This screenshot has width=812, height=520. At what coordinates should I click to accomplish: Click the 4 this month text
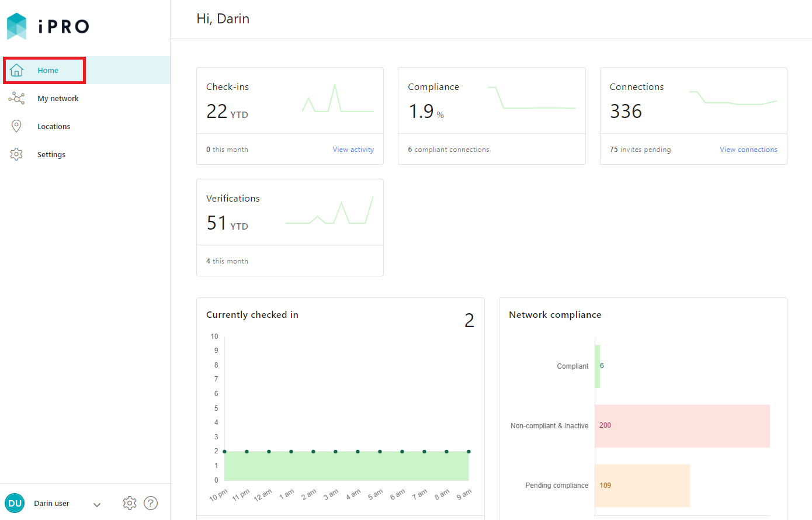tap(227, 261)
